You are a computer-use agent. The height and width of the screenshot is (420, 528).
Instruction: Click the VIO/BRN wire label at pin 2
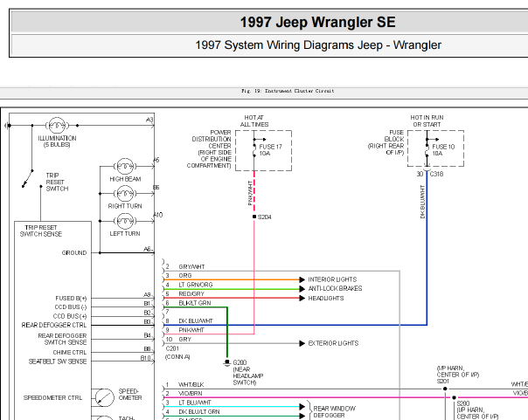click(191, 394)
